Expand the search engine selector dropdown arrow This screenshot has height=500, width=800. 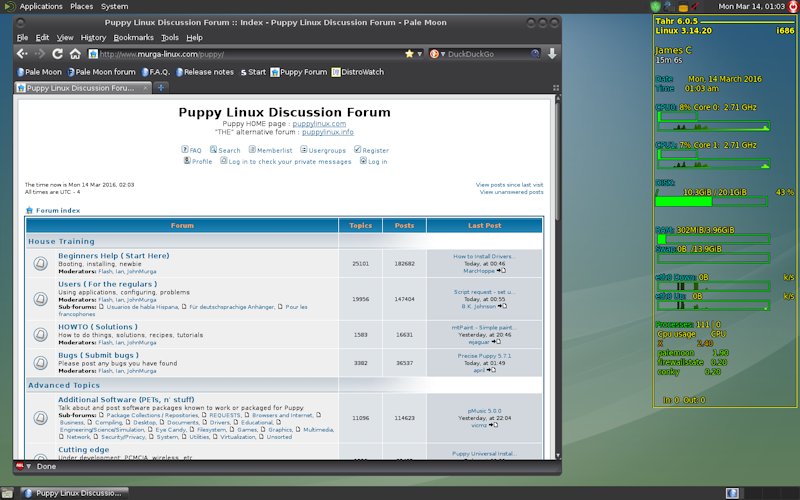pyautogui.click(x=442, y=54)
